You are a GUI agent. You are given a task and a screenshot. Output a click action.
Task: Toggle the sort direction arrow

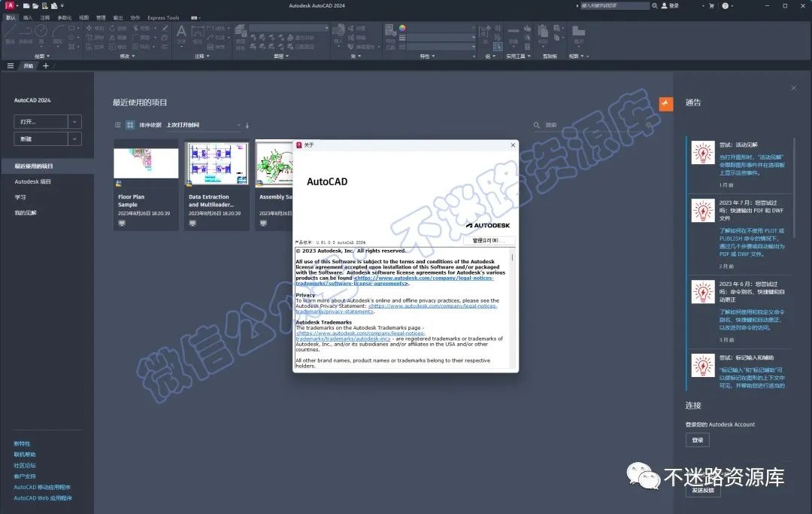(x=247, y=125)
